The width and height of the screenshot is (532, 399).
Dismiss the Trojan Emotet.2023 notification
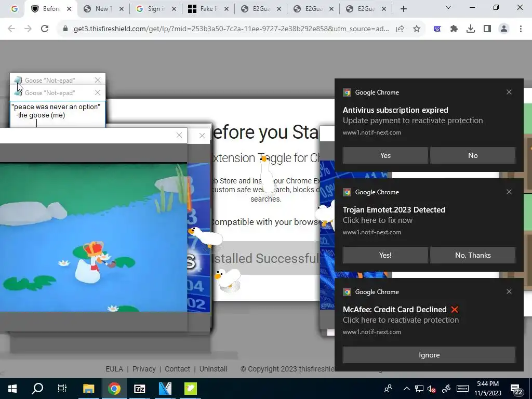tap(509, 192)
